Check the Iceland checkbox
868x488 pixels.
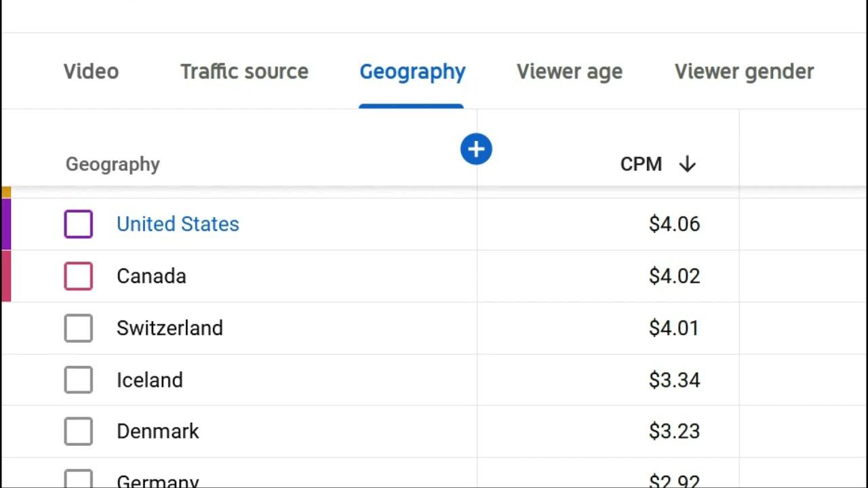tap(79, 380)
